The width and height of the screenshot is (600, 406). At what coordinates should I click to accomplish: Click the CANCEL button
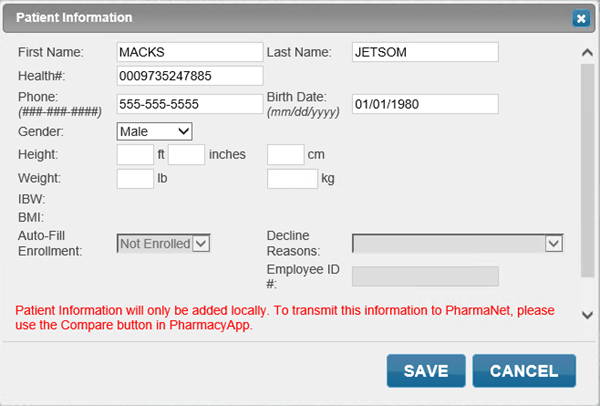coord(524,370)
